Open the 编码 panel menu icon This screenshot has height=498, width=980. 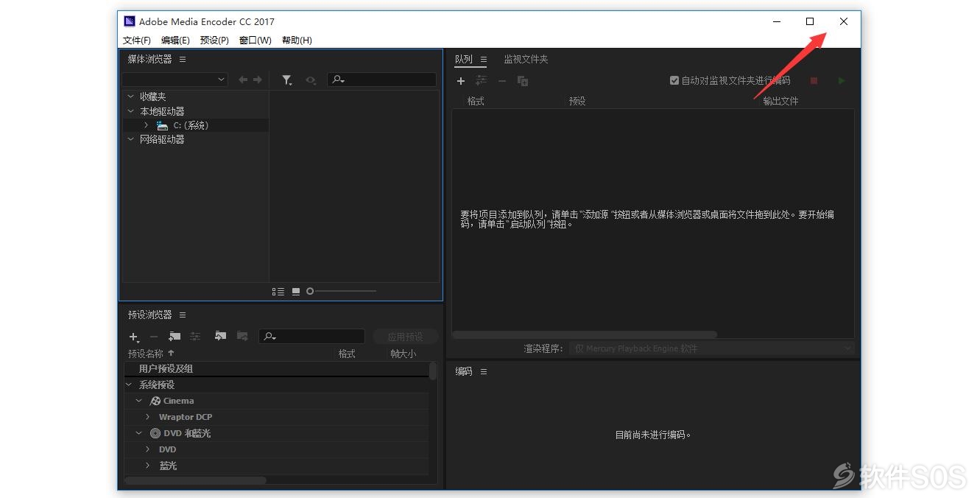pyautogui.click(x=484, y=371)
